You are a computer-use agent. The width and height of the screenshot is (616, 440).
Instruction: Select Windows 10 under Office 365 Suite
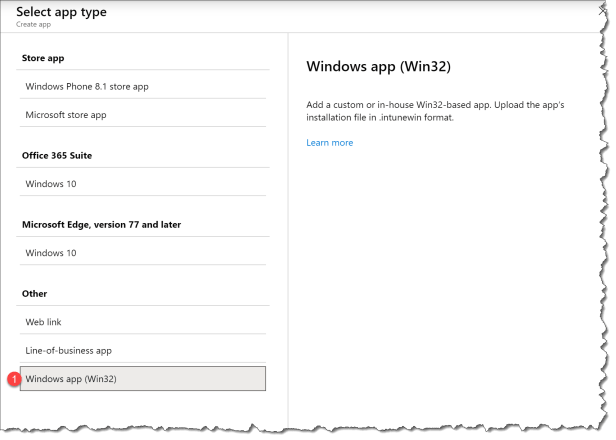pyautogui.click(x=143, y=184)
